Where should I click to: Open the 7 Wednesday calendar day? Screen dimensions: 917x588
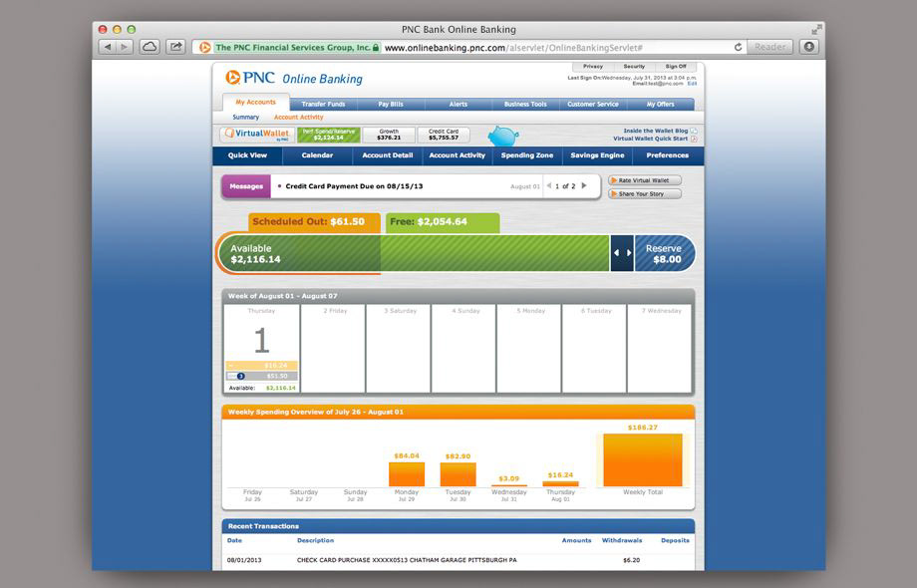[659, 349]
